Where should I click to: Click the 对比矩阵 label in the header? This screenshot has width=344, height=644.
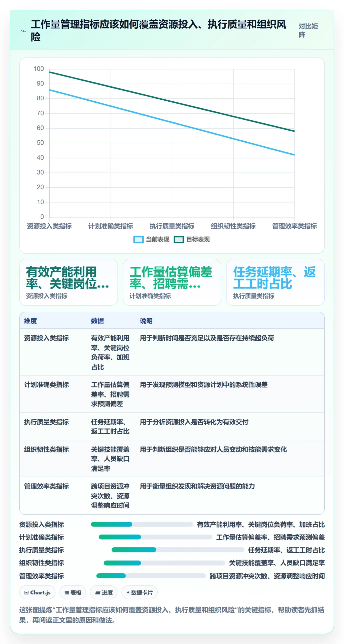point(308,30)
